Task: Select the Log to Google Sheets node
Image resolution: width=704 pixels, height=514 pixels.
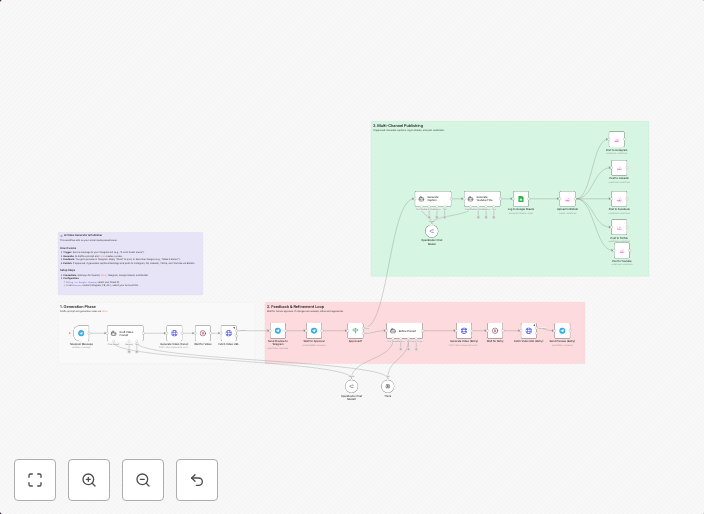Action: [x=520, y=199]
